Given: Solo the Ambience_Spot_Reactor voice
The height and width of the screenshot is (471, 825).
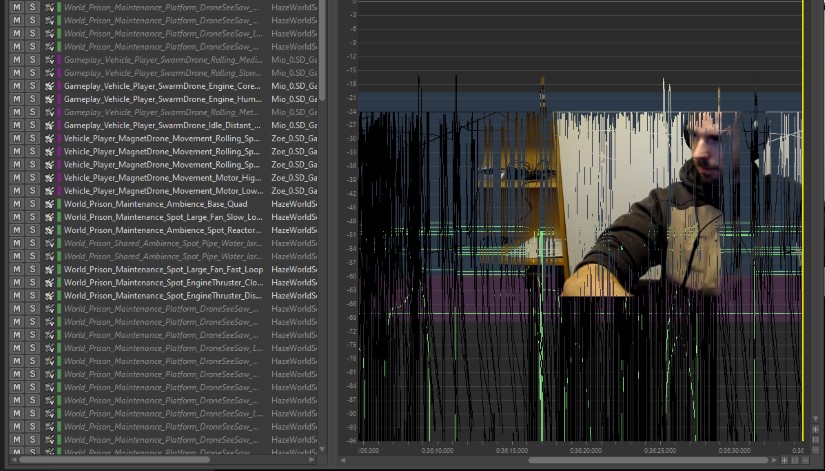Looking at the screenshot, I should click(32, 230).
